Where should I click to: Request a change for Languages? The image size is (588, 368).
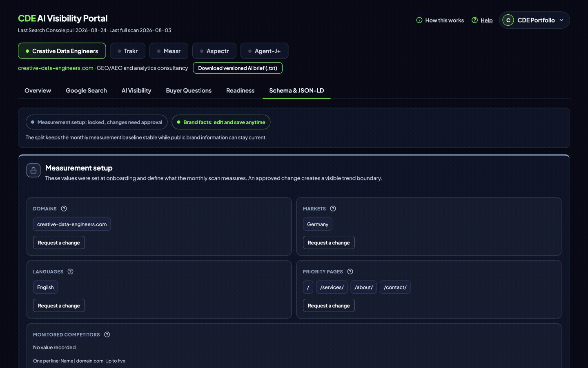click(59, 305)
